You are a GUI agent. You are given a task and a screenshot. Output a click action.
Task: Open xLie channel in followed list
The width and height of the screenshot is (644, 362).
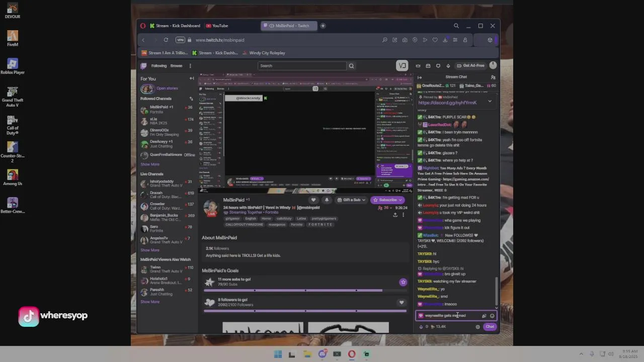tap(168, 121)
